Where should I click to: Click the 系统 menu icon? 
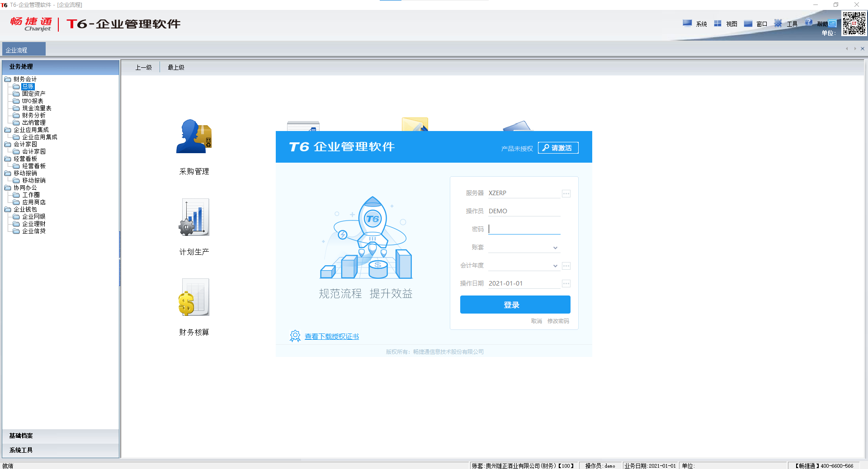687,23
